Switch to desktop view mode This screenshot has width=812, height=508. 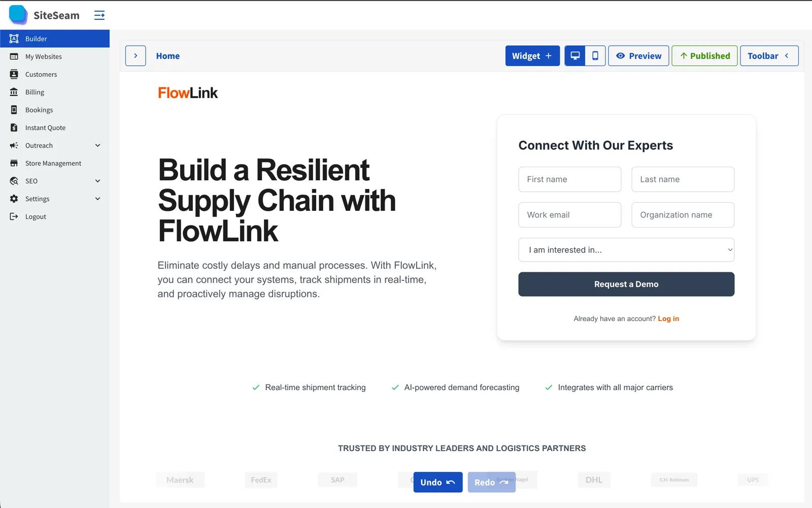[575, 56]
